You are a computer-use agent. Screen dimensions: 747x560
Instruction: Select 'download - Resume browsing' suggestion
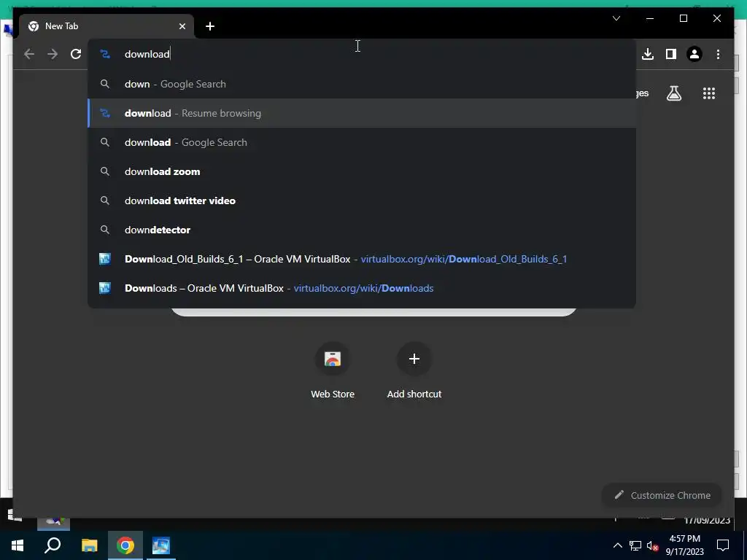click(362, 113)
